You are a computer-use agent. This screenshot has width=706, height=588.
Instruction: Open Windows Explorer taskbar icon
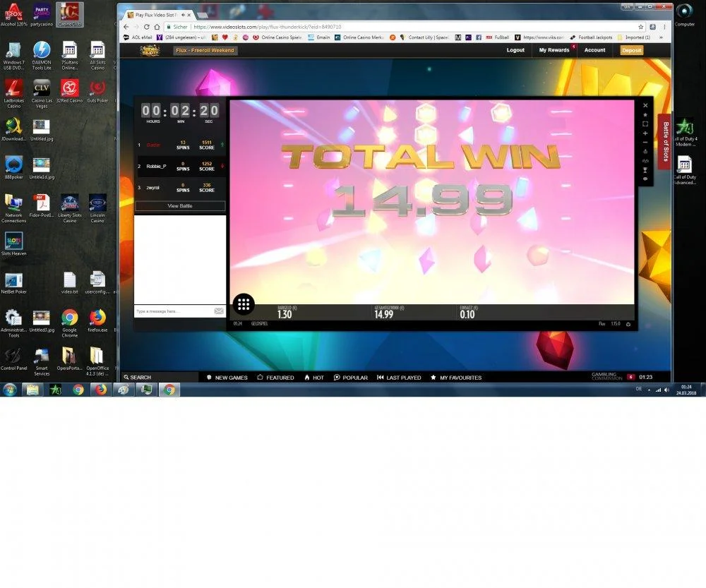pyautogui.click(x=32, y=390)
